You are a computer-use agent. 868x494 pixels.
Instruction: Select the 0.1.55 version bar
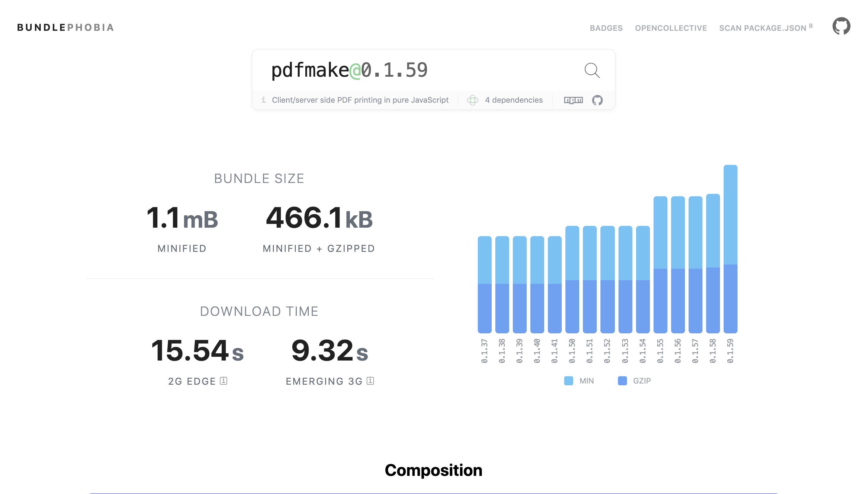point(660,265)
